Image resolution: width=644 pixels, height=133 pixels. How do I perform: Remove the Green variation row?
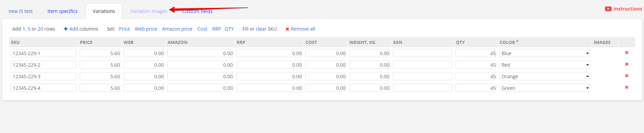(627, 87)
